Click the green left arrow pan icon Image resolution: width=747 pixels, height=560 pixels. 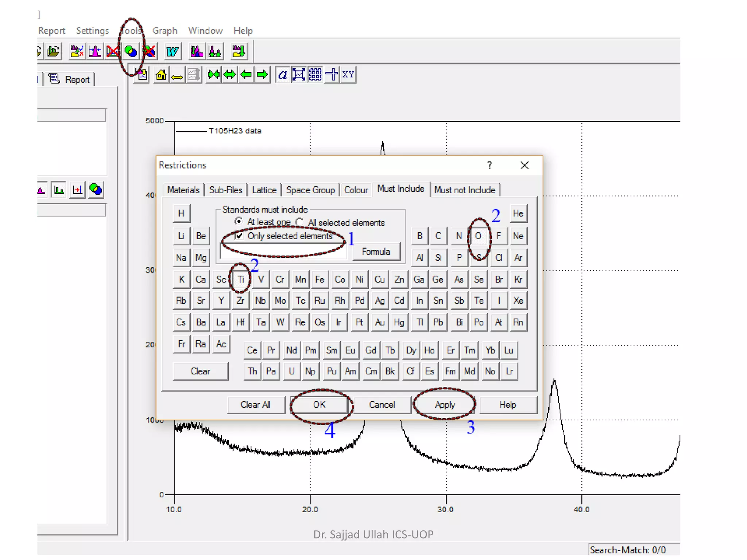[x=246, y=75]
